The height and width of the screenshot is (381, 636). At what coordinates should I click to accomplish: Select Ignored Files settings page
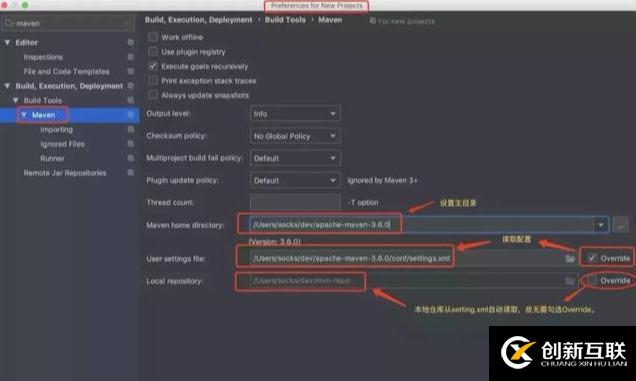point(62,144)
